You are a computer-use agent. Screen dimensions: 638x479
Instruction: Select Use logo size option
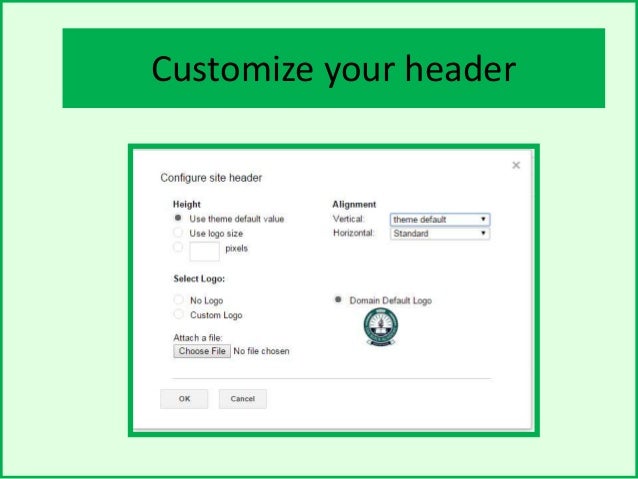tap(178, 232)
